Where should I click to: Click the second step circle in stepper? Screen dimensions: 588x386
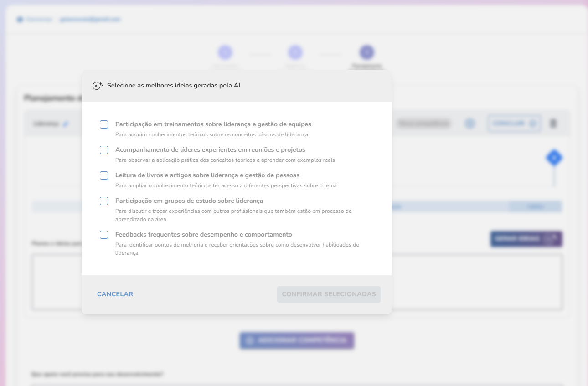click(x=295, y=52)
